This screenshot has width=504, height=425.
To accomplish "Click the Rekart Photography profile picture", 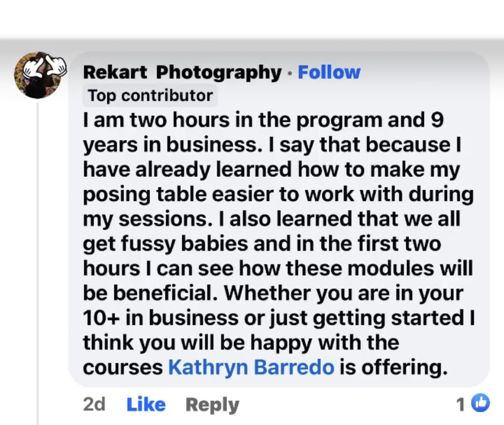I will tap(37, 75).
